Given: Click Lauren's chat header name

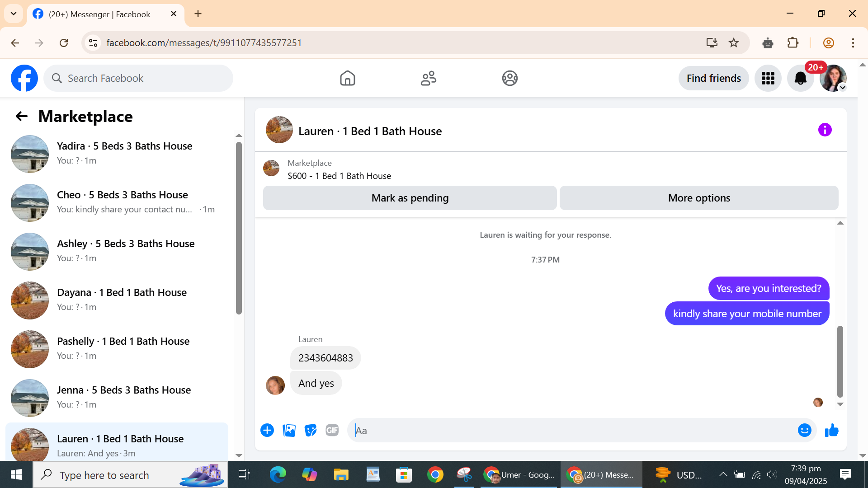Looking at the screenshot, I should 370,131.
